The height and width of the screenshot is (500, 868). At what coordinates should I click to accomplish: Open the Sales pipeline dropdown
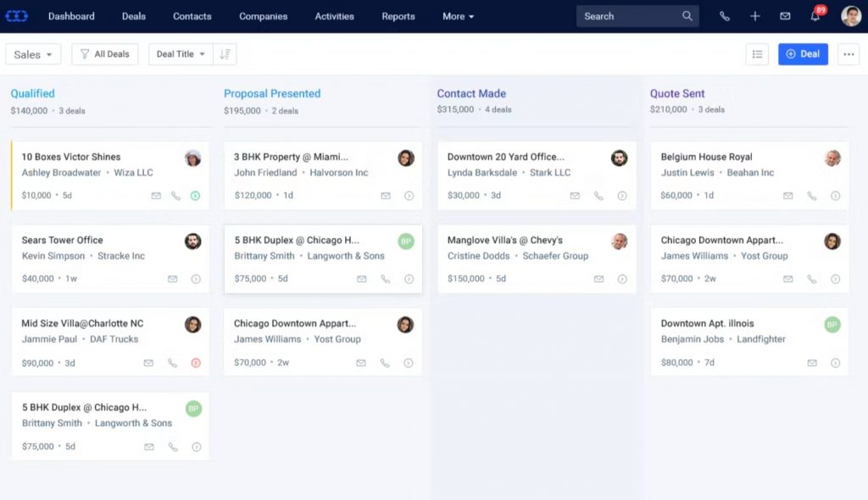(x=33, y=54)
